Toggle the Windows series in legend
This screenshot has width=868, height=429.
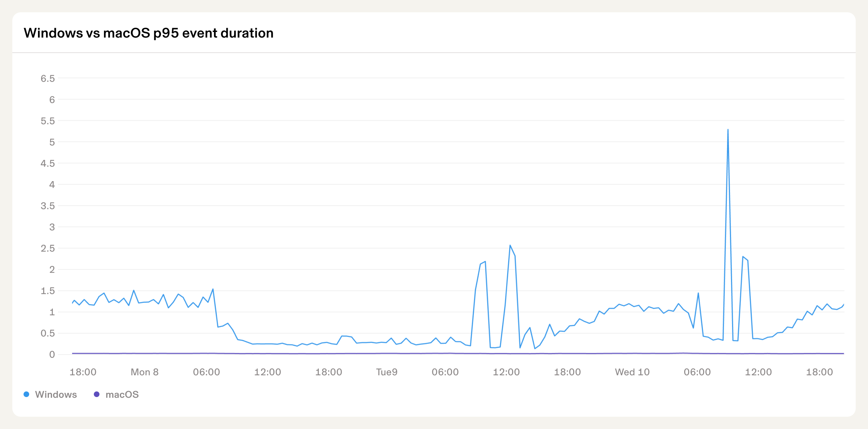click(56, 395)
